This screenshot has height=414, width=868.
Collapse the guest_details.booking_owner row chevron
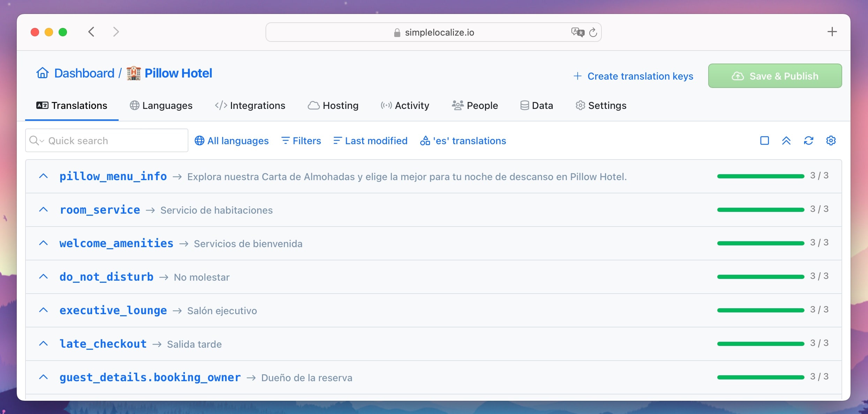pos(43,377)
